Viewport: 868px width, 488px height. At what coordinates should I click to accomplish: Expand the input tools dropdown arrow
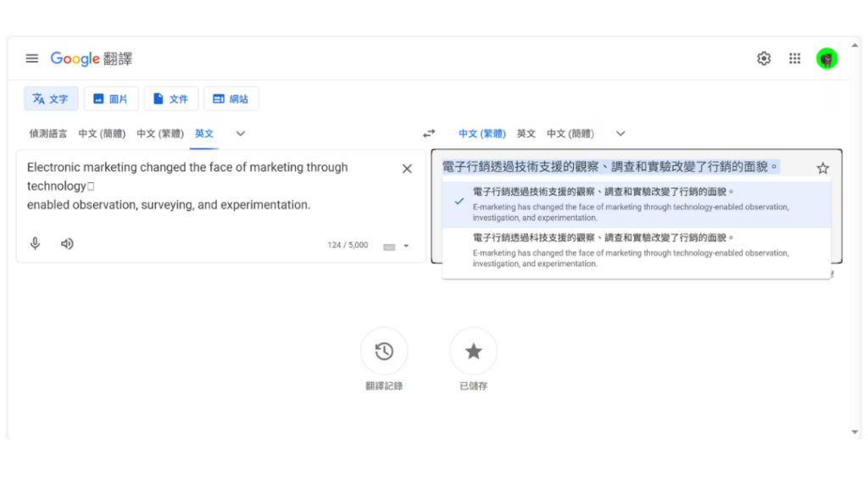(406, 247)
